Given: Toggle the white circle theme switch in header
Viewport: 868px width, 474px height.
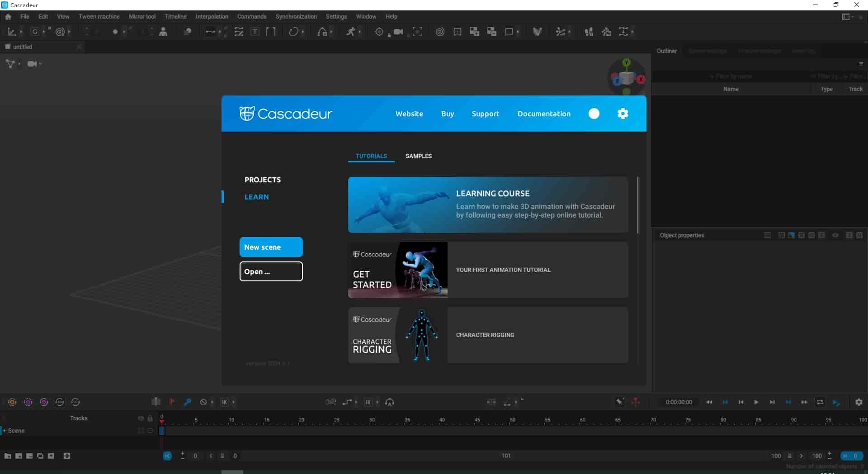Looking at the screenshot, I should pos(594,114).
